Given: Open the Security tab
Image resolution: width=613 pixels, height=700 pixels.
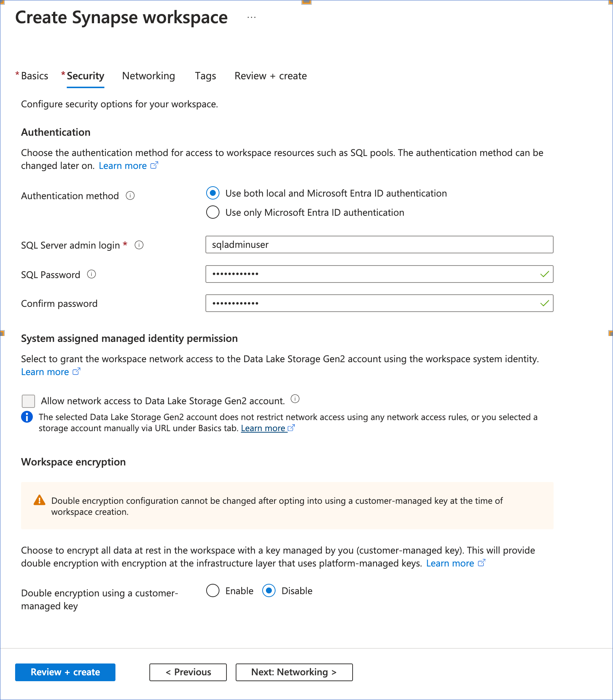Looking at the screenshot, I should [85, 76].
